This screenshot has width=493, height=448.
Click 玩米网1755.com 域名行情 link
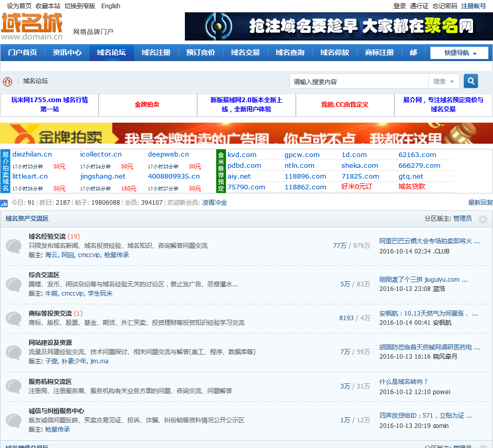click(50, 105)
